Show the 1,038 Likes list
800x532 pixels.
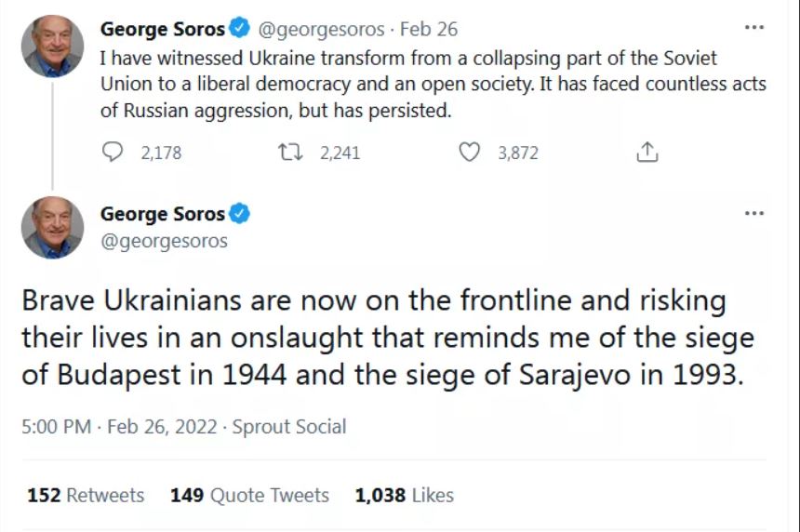coord(404,495)
